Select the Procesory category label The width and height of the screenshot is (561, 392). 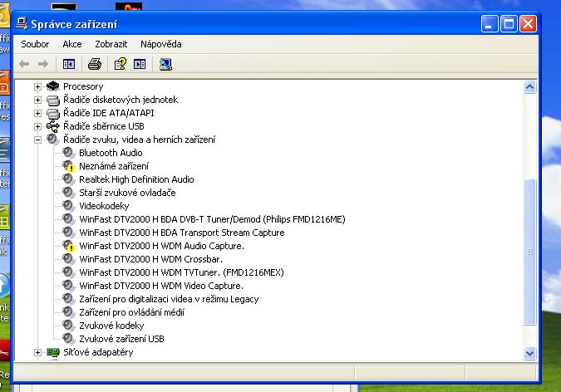pyautogui.click(x=83, y=86)
